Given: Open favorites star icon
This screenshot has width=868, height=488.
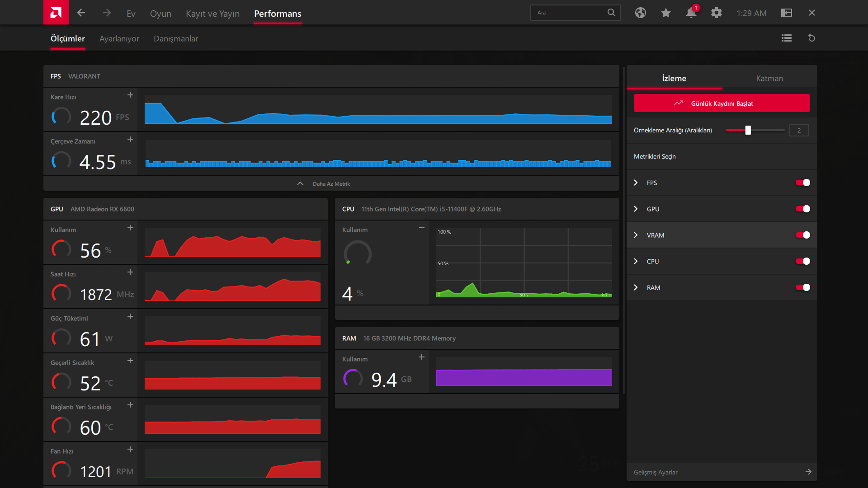Looking at the screenshot, I should (x=665, y=13).
